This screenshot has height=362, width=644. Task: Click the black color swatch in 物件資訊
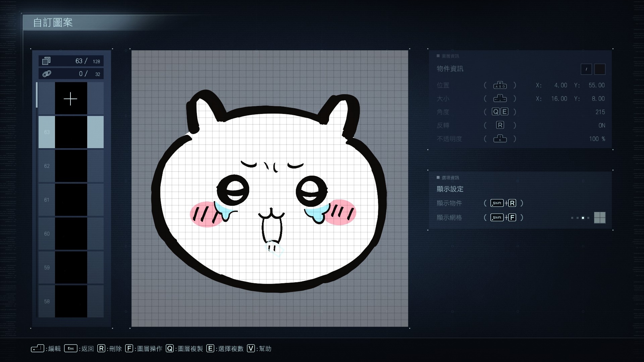click(600, 69)
